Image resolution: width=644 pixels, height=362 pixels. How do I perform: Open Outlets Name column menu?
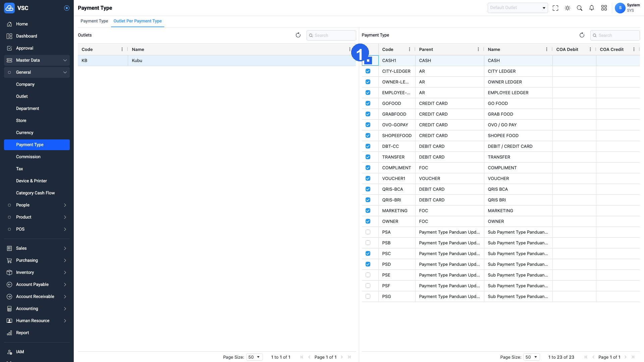350,49
